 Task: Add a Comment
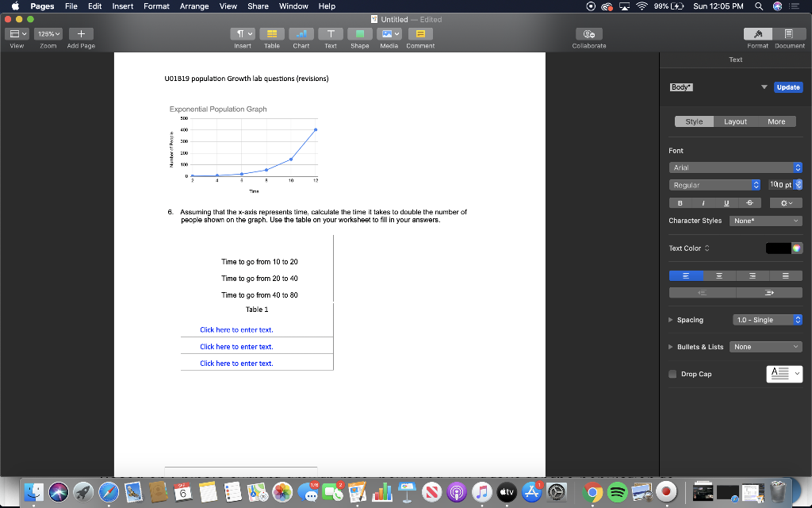click(x=419, y=33)
